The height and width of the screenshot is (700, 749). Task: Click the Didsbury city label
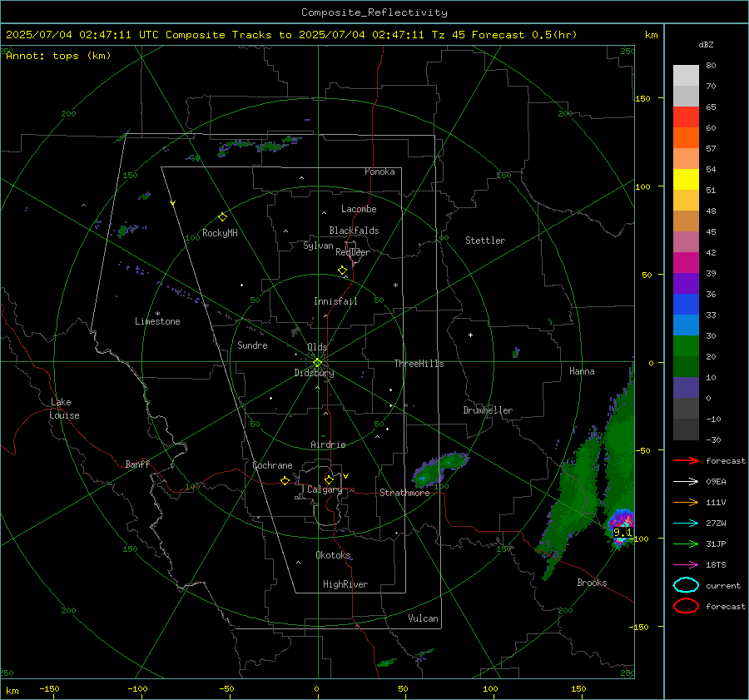(x=314, y=373)
